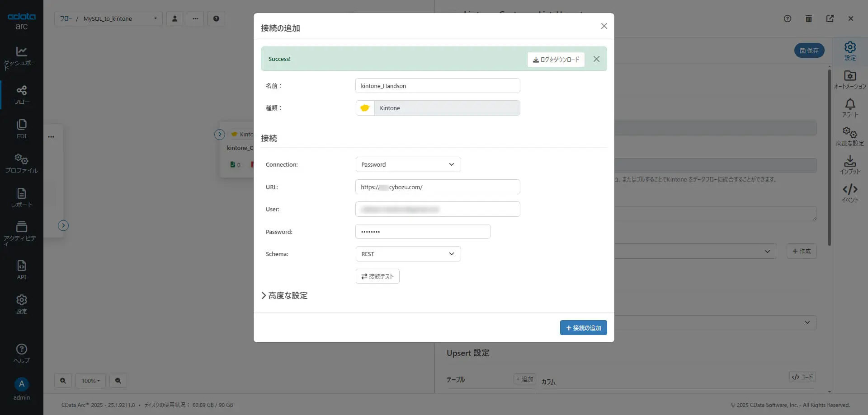Open the left sidebar Settings gear
868x415 pixels.
21,304
